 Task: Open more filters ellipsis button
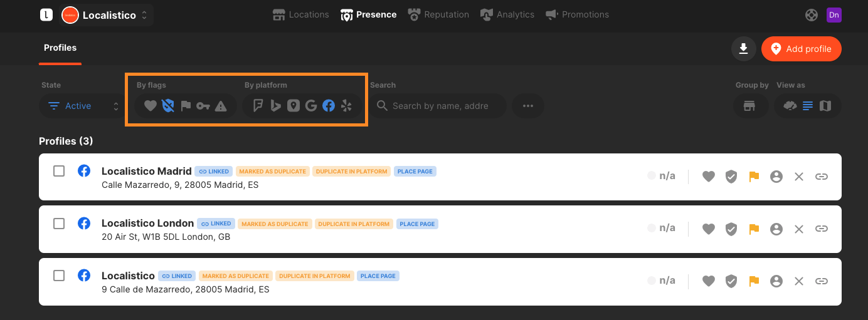click(528, 106)
